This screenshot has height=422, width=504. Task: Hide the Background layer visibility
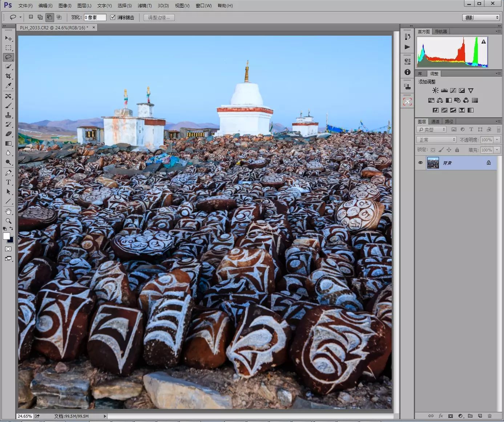pos(420,163)
